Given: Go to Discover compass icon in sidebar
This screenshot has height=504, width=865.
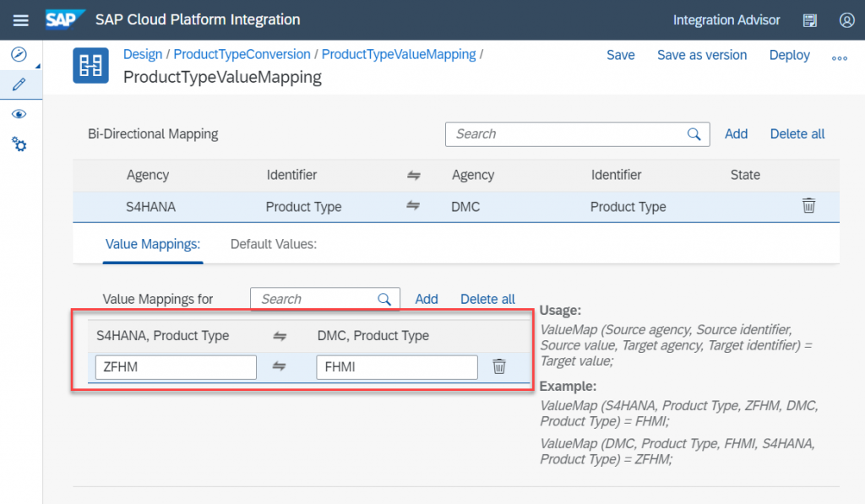Looking at the screenshot, I should [19, 54].
